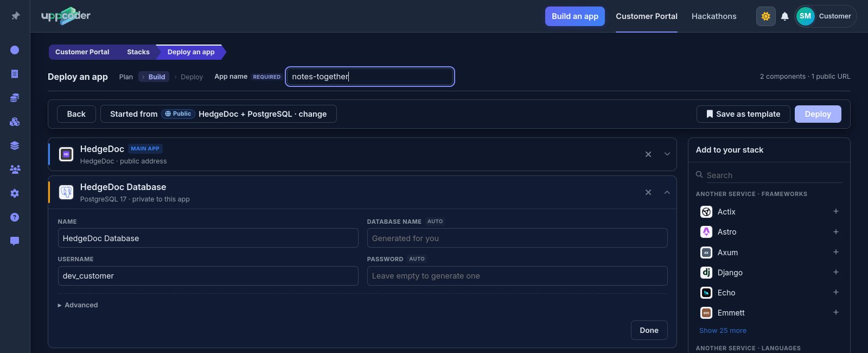Image resolution: width=868 pixels, height=353 pixels.
Task: Remove the HedgeDoc component
Action: point(648,154)
